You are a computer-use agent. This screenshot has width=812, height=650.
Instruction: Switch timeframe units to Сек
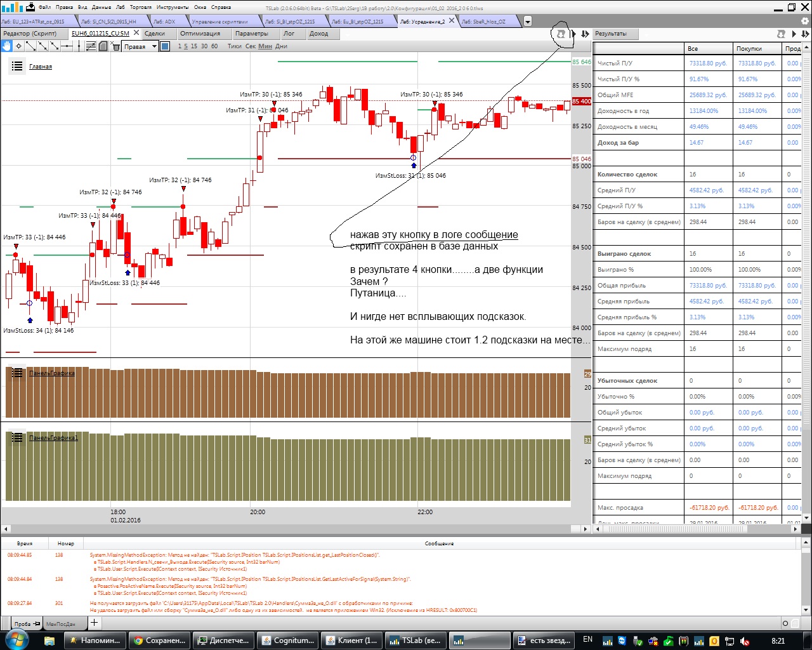pyautogui.click(x=251, y=46)
